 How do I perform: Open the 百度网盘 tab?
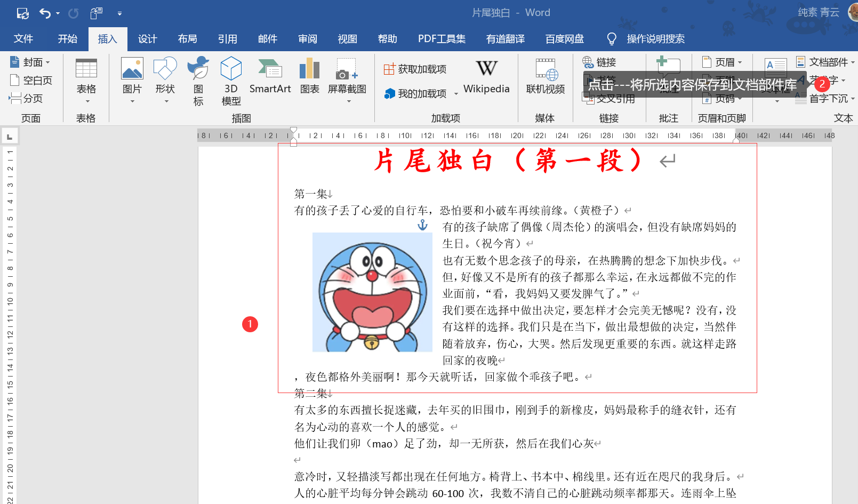pos(565,39)
